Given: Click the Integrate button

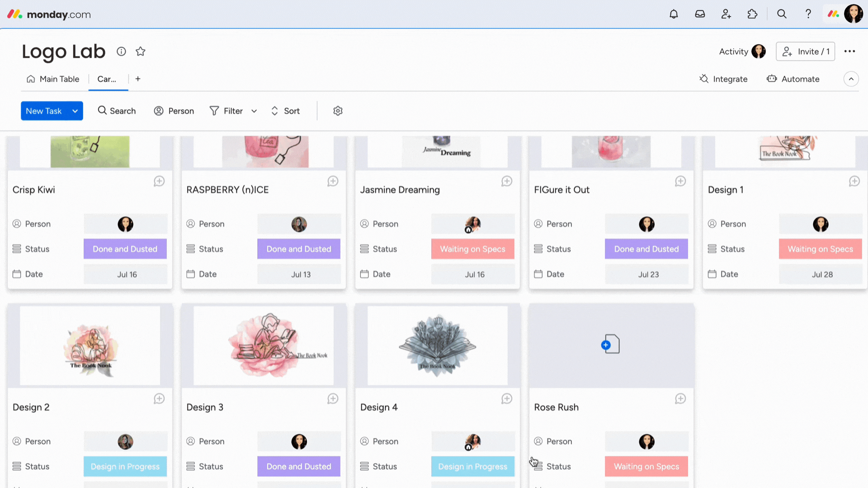Looking at the screenshot, I should tap(724, 79).
